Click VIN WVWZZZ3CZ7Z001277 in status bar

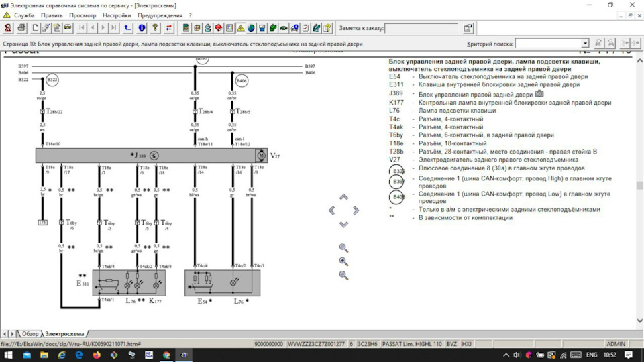(x=316, y=344)
